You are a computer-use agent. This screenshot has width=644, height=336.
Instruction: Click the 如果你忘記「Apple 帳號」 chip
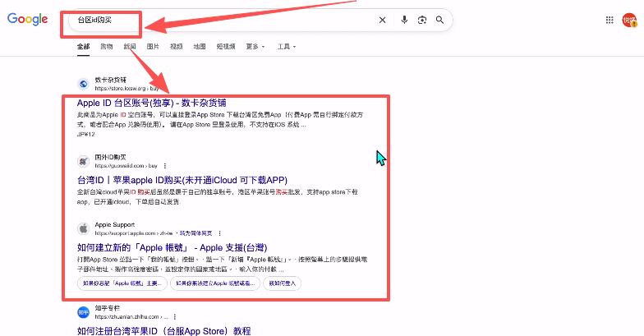122,283
